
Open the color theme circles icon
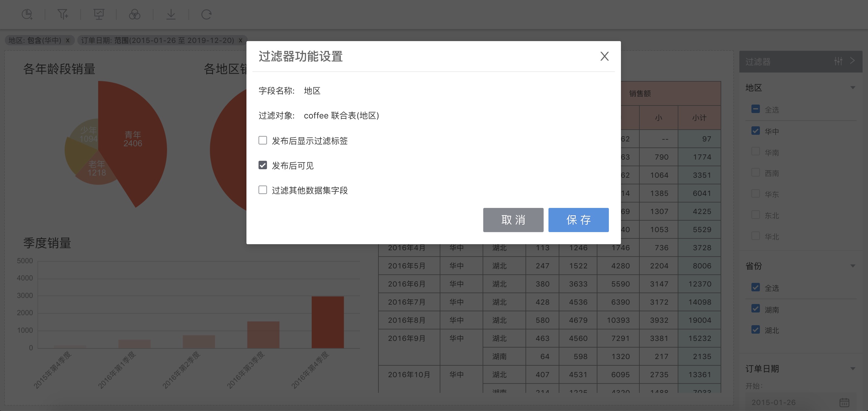coord(134,14)
